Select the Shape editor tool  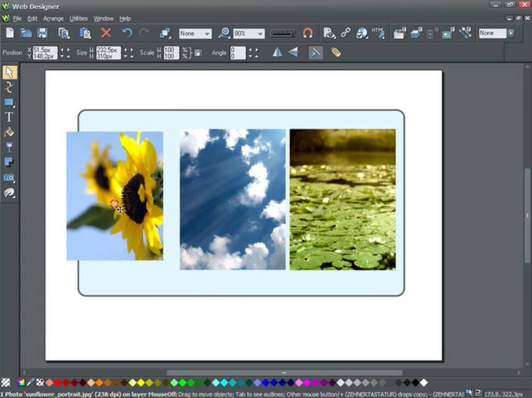point(8,87)
